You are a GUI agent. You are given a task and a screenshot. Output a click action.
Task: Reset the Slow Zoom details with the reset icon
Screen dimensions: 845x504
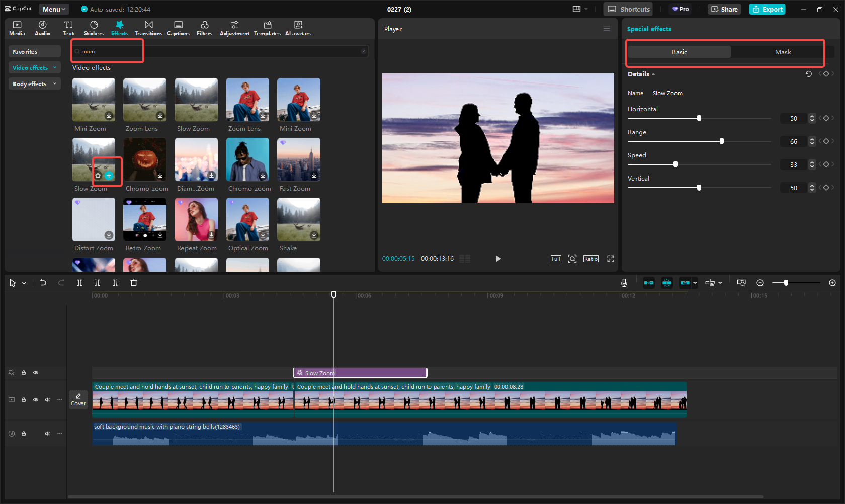pos(809,74)
